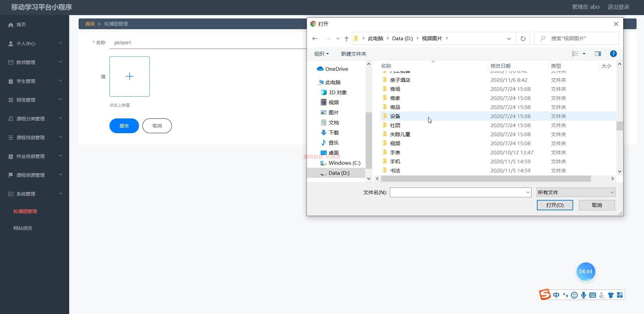Toggle Chinese/English mode in Sogou bar

[556, 295]
